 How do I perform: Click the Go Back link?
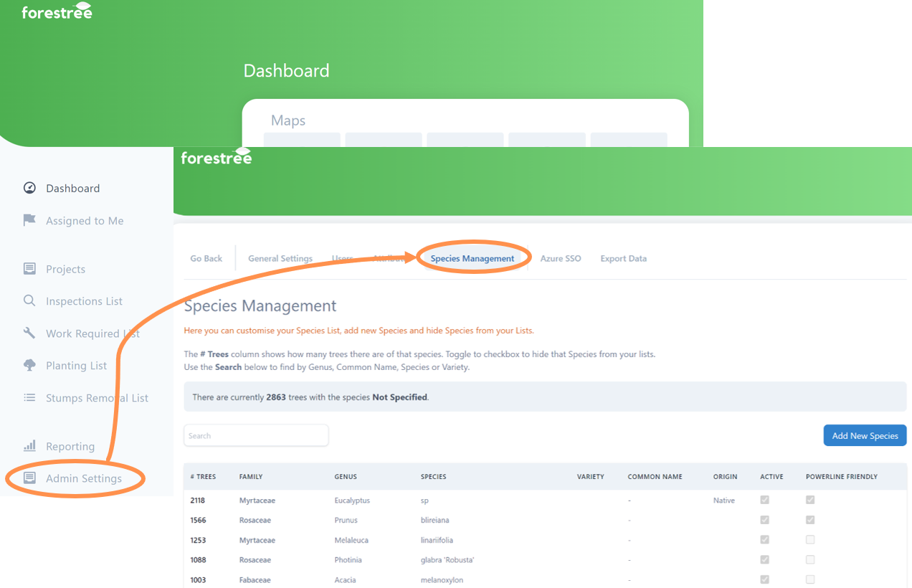206,258
